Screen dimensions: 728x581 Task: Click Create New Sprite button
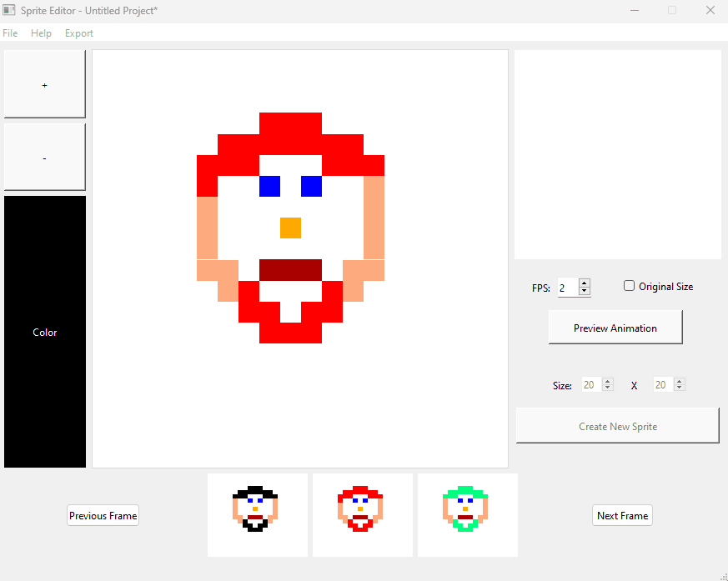[x=617, y=426]
